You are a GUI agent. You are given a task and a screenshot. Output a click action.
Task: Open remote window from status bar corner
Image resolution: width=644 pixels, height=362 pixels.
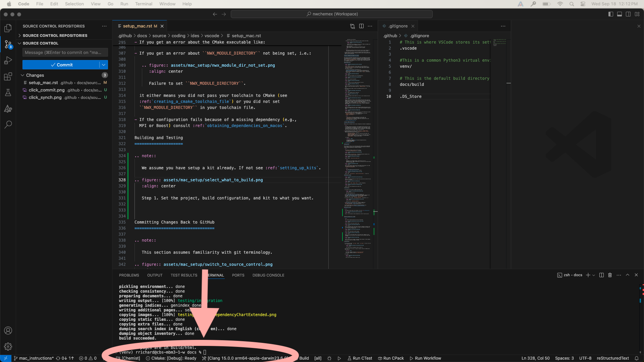(x=6, y=358)
